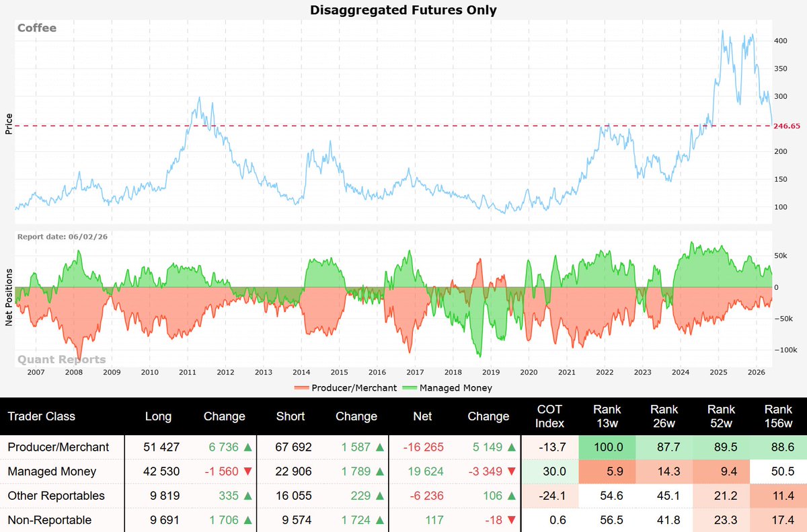
Task: Click the Managed Money legend entry
Action: (447, 388)
